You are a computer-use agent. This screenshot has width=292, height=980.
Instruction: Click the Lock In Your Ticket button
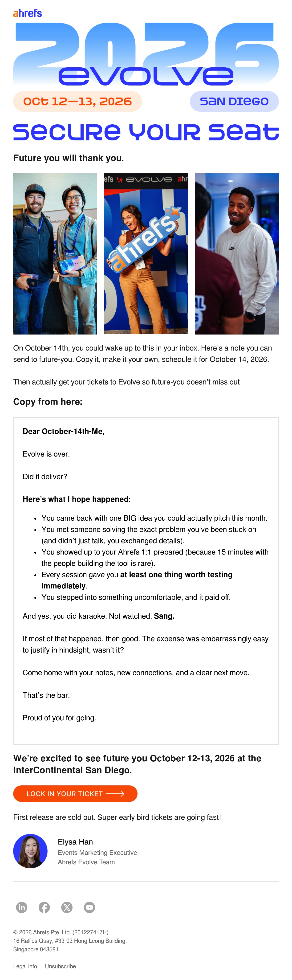pos(75,794)
